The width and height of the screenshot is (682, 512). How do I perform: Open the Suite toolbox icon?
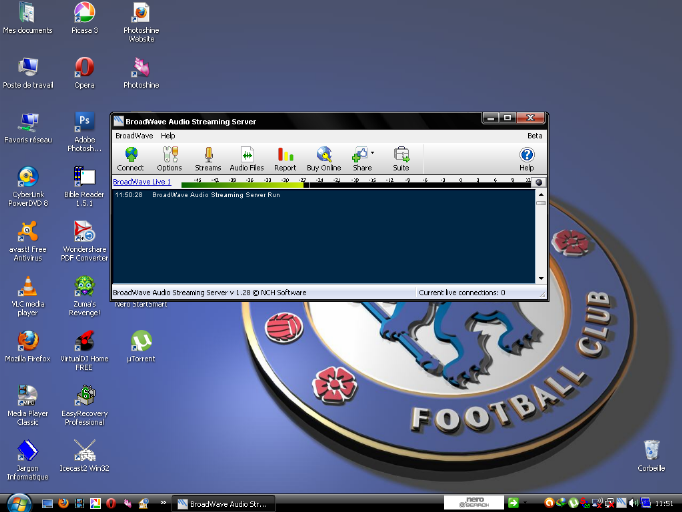(x=401, y=159)
